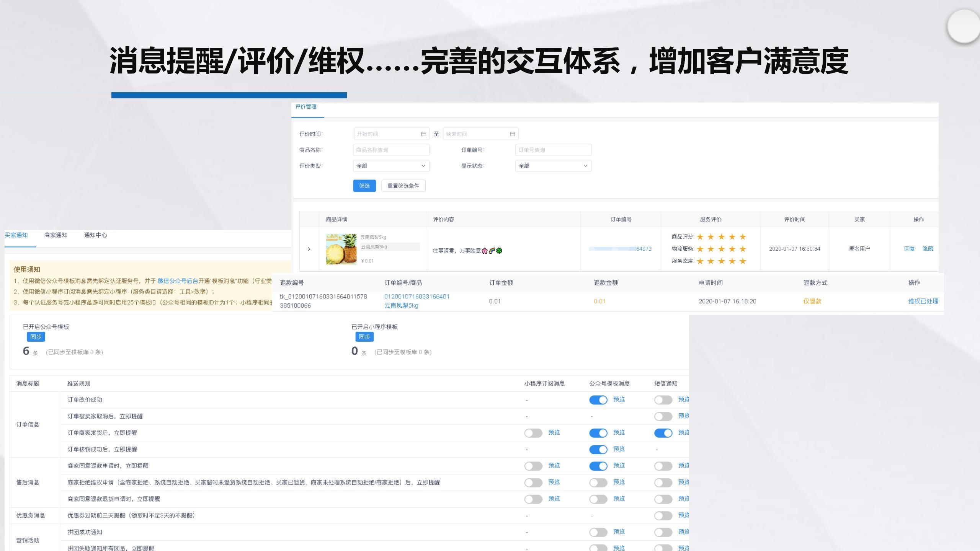Click the white circle at slide corner
Image resolution: width=980 pixels, height=551 pixels.
click(964, 26)
